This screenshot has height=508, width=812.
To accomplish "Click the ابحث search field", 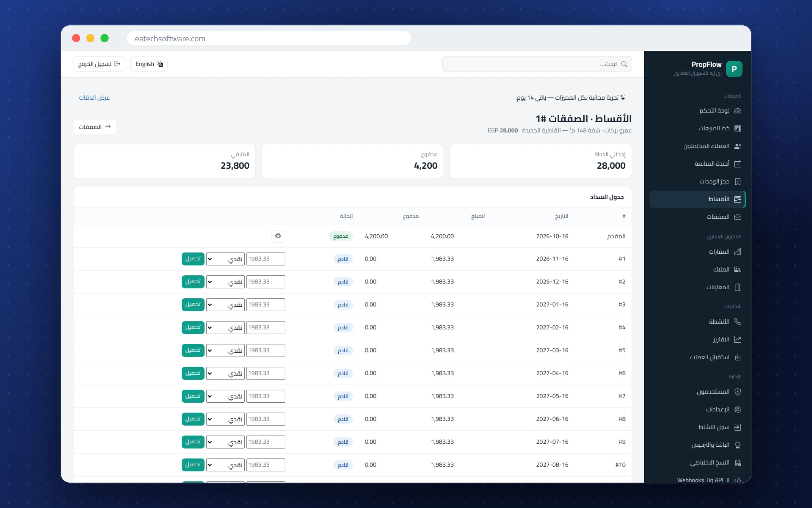I will point(537,64).
